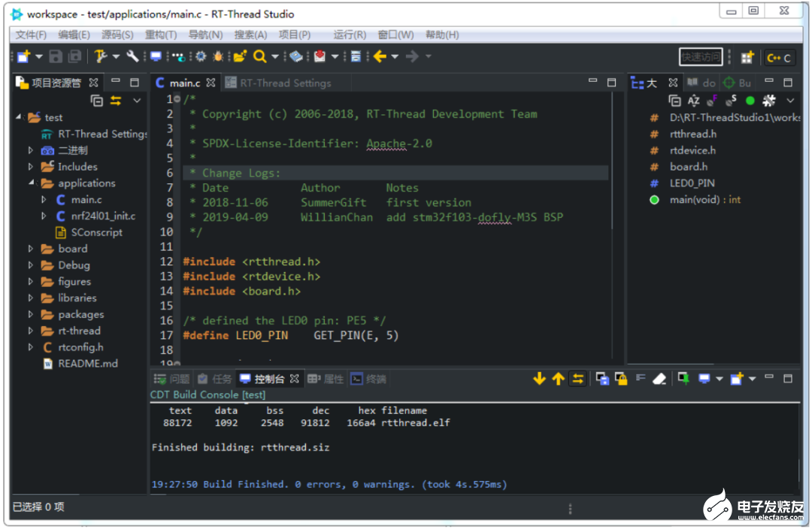
Task: Expand the packages folder node
Action: (x=31, y=315)
